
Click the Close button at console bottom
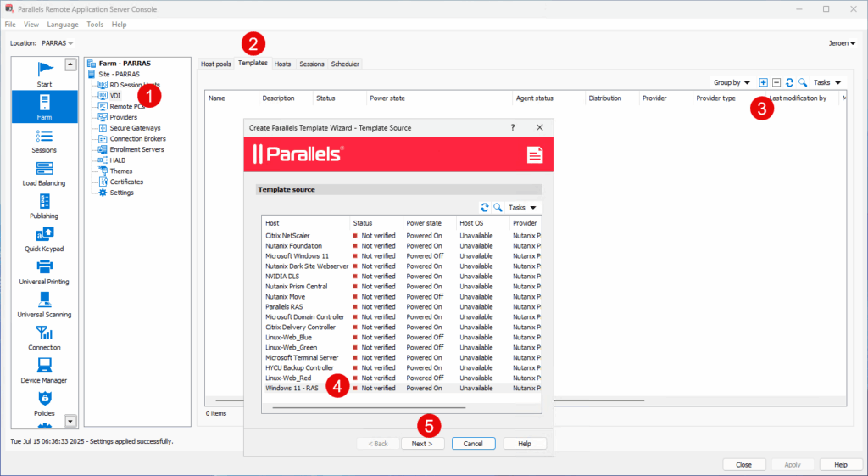[744, 464]
